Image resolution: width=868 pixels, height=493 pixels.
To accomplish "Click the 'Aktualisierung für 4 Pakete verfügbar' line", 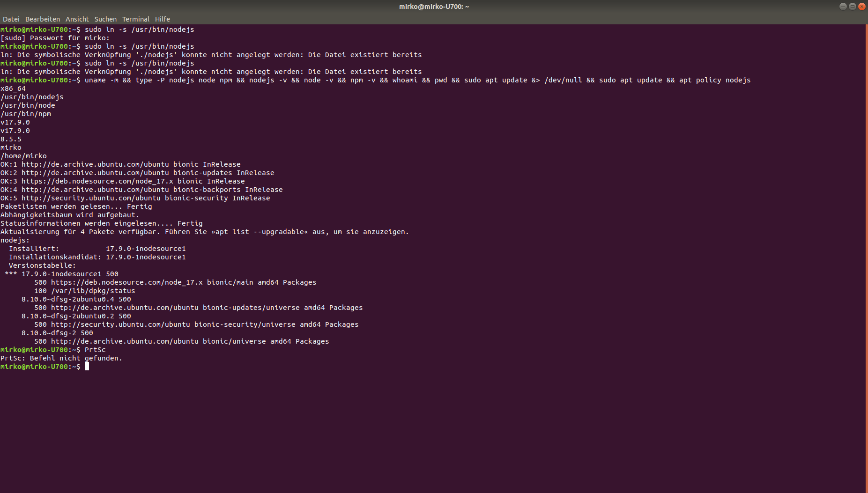I will (x=205, y=232).
